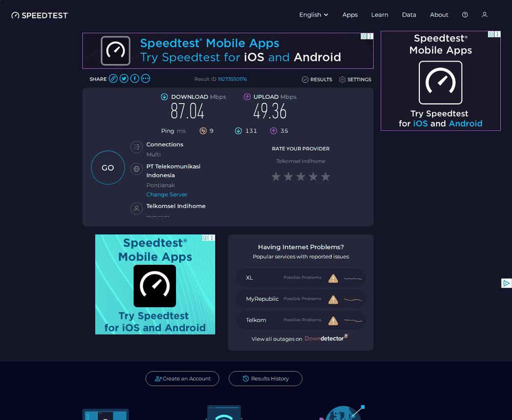The width and height of the screenshot is (512, 420).
Task: Open the ad options menu on top banner
Action: tap(370, 36)
